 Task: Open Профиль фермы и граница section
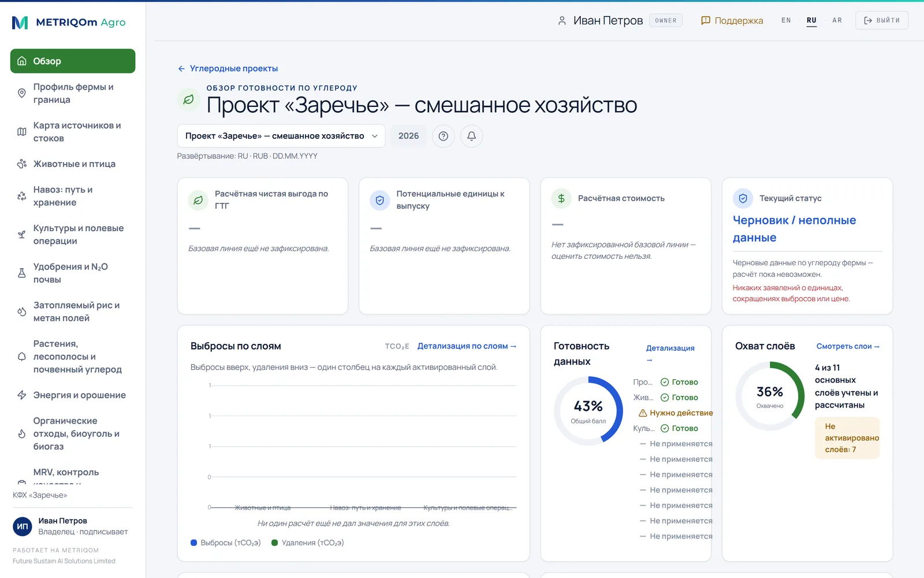click(x=73, y=93)
